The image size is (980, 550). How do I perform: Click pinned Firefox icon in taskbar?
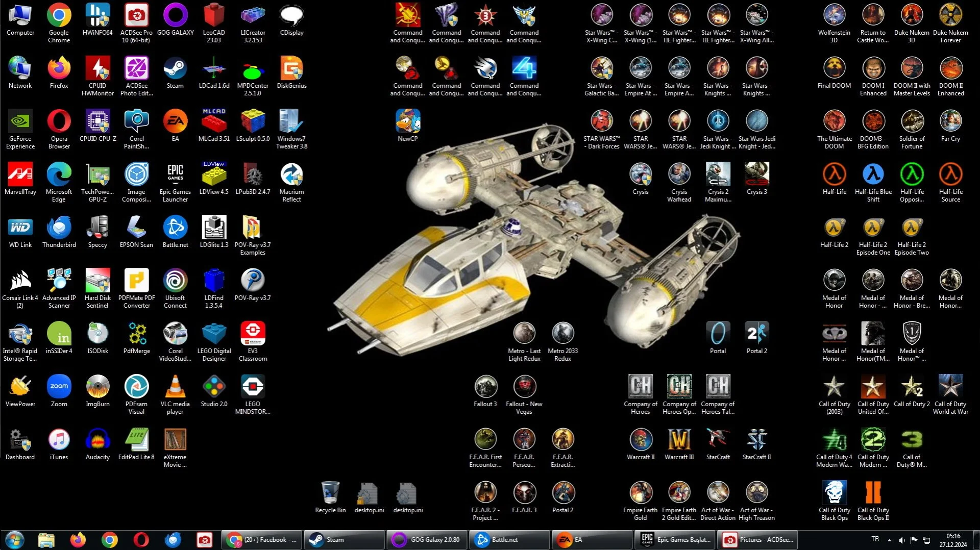point(78,540)
